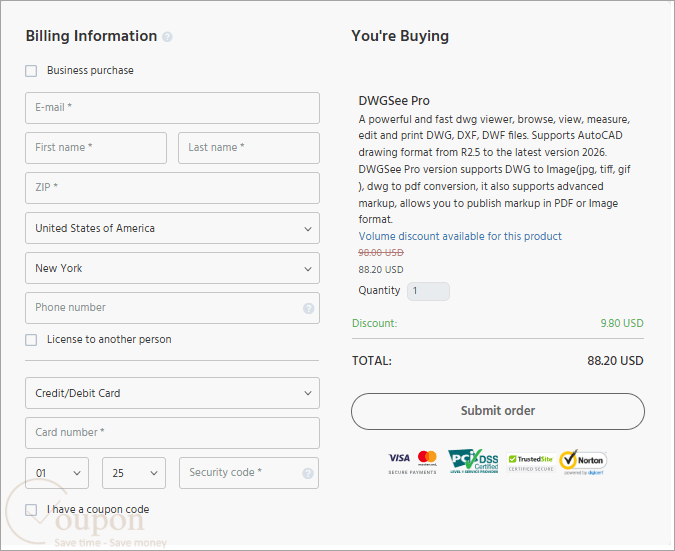Focus the First name field
This screenshot has width=675, height=551.
(96, 148)
